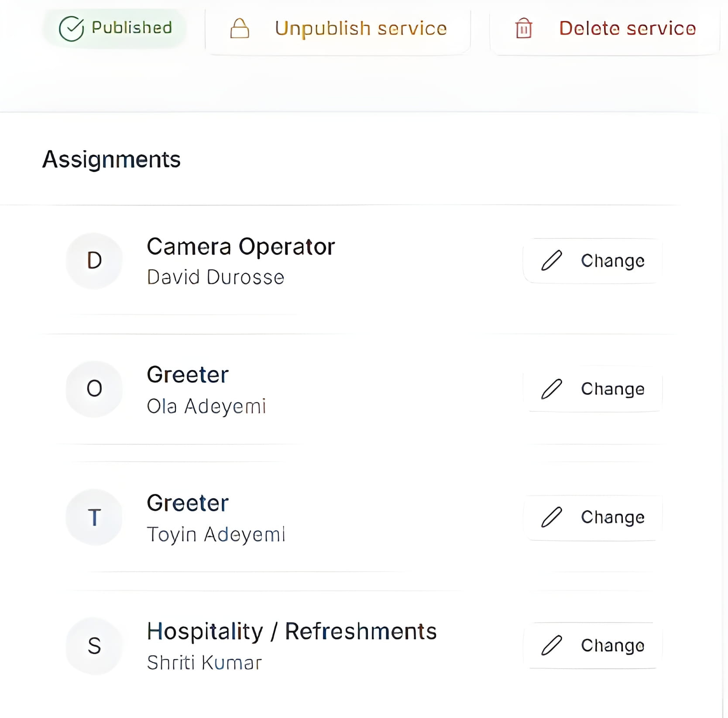The width and height of the screenshot is (728, 718).
Task: Click the D avatar for David Durosse
Action: (94, 261)
